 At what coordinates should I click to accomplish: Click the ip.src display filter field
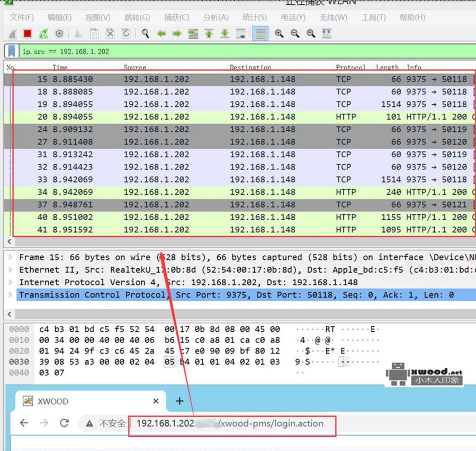[x=238, y=51]
